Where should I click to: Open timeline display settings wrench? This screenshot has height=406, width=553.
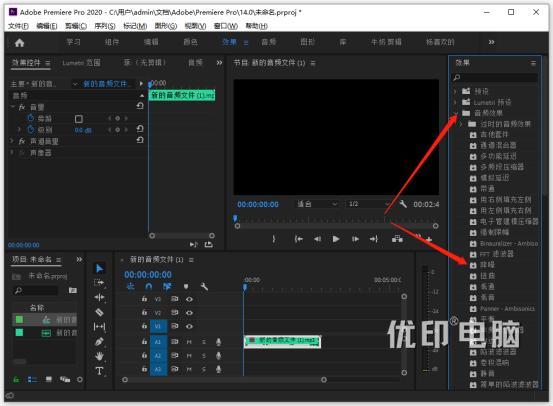coord(204,286)
